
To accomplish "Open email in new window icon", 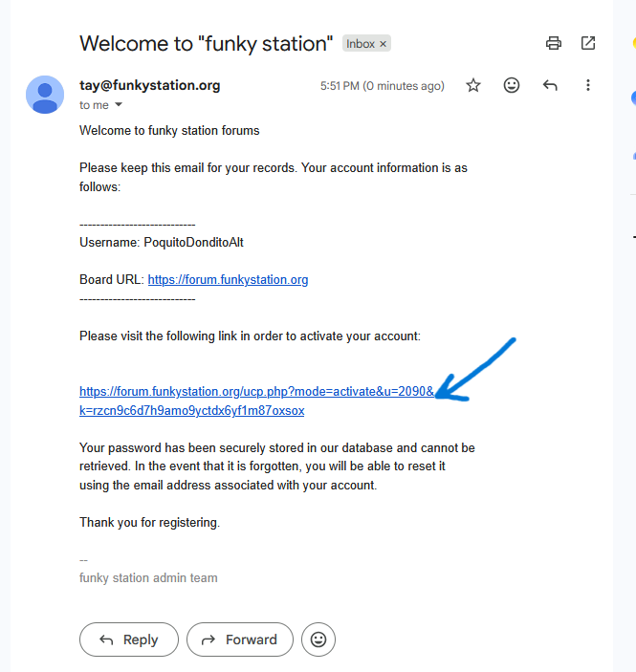I will coord(588,43).
